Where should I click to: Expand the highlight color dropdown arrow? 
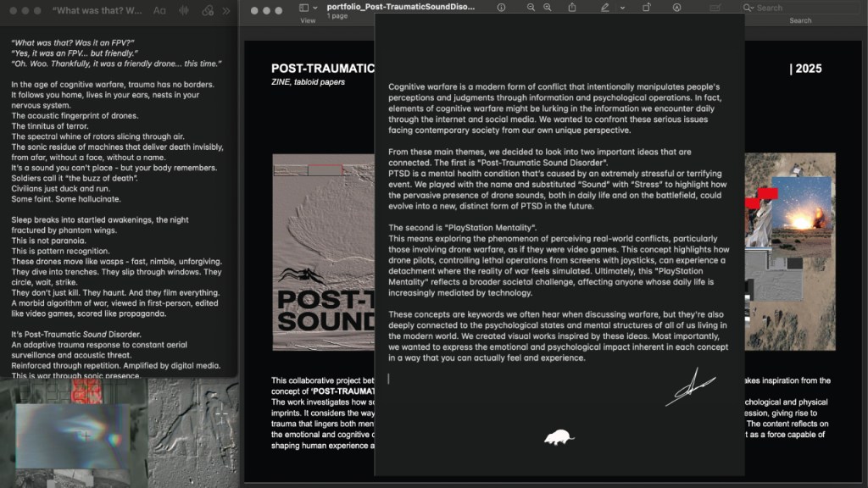[x=621, y=8]
